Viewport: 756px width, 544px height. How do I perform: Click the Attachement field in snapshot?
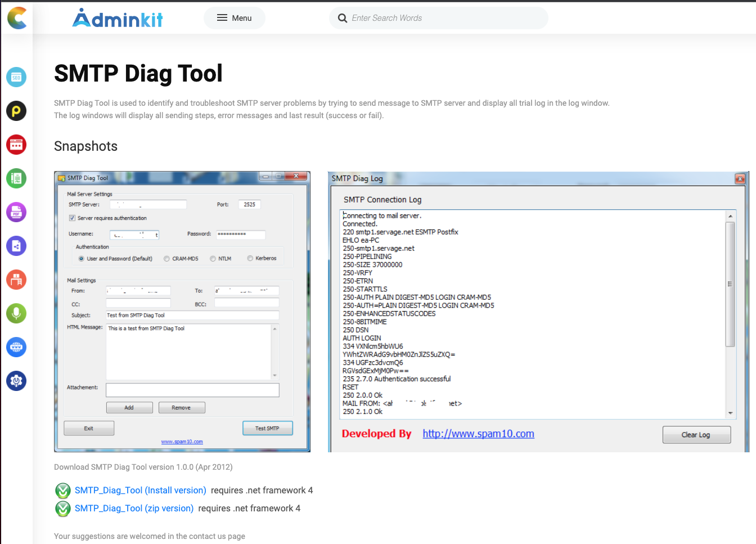192,390
